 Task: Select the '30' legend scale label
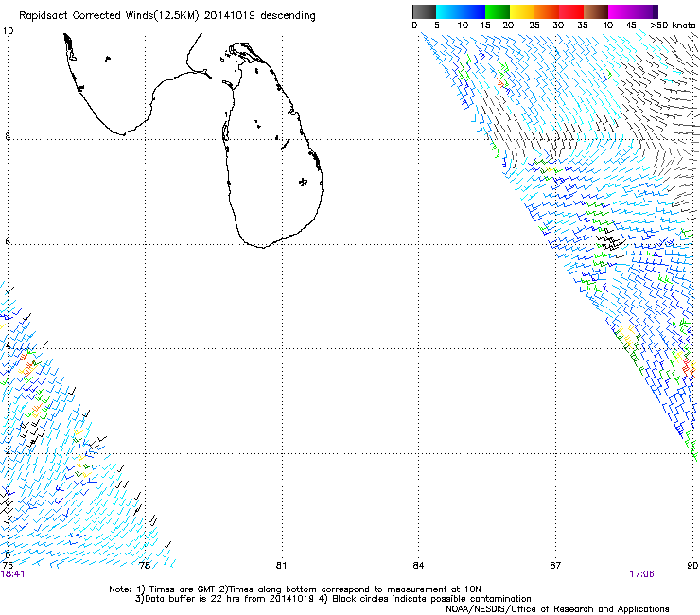coord(558,26)
